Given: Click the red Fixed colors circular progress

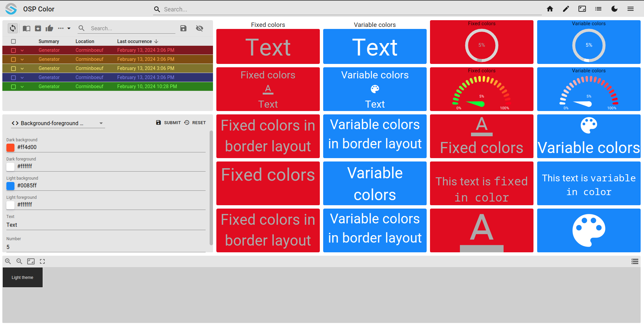Looking at the screenshot, I should pyautogui.click(x=481, y=45).
